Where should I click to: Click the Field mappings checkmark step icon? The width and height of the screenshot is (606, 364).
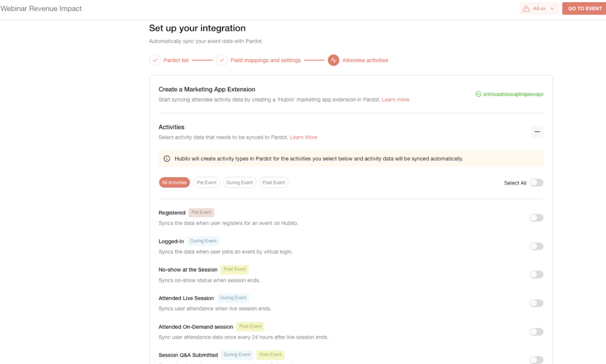click(222, 60)
